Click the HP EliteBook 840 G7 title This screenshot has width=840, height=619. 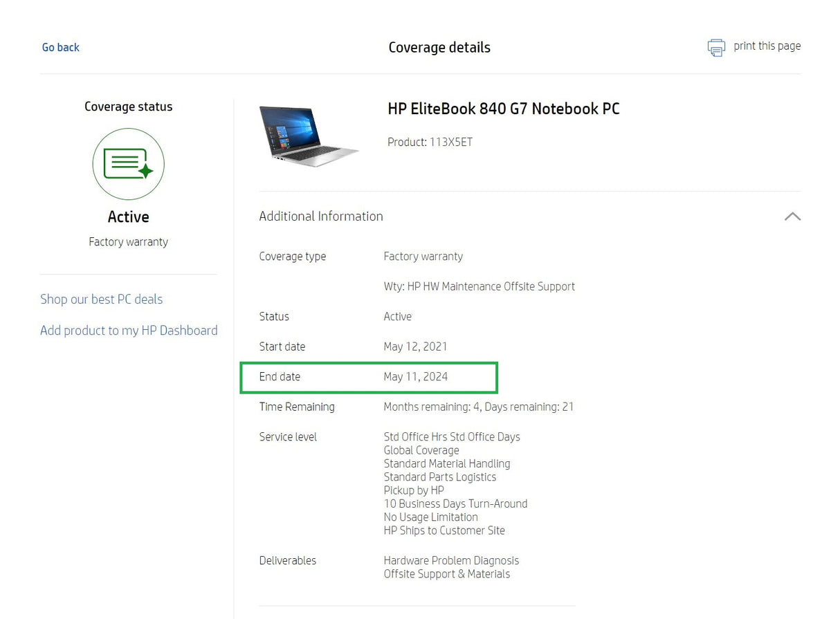coord(503,109)
